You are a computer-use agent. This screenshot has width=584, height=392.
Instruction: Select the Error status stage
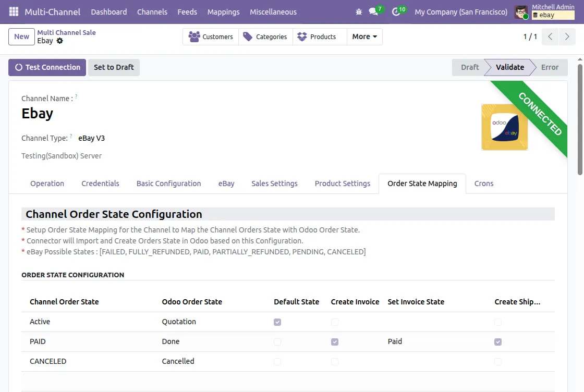point(550,67)
